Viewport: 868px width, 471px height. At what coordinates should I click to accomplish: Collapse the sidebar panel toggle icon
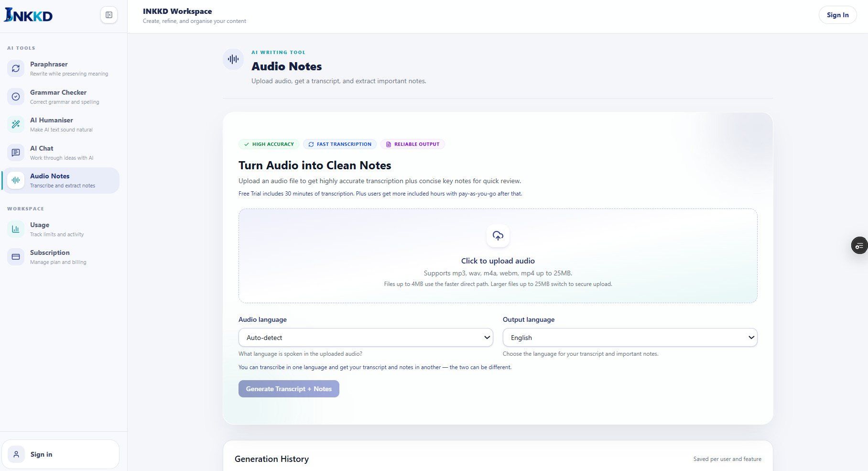coord(109,15)
